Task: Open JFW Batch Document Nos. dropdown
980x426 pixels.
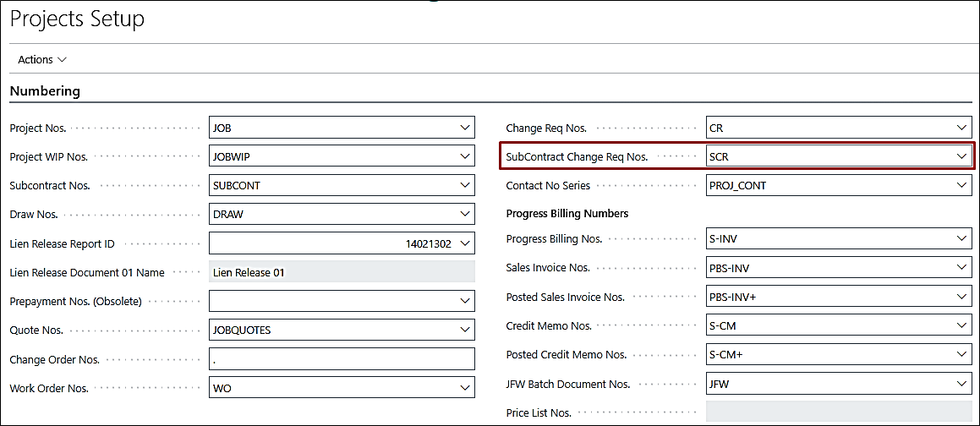Action: [961, 384]
